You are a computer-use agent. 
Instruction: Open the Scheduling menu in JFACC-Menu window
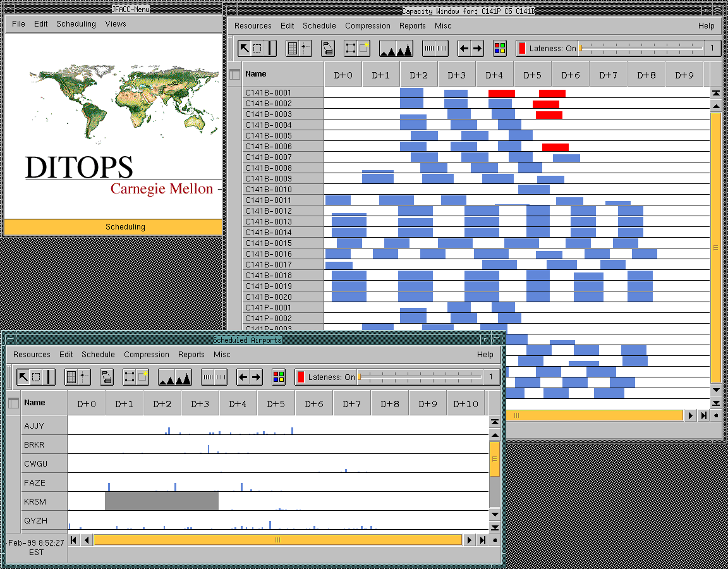pyautogui.click(x=76, y=24)
